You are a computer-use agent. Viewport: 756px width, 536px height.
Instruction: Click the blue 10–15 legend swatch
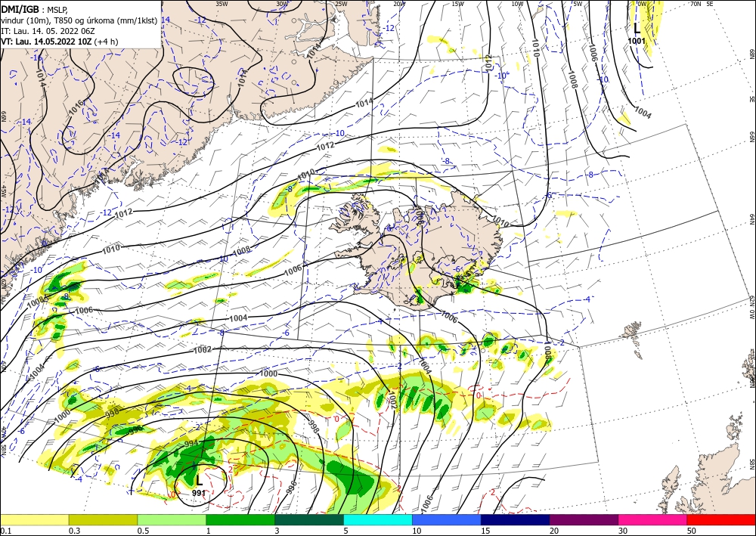click(x=447, y=519)
